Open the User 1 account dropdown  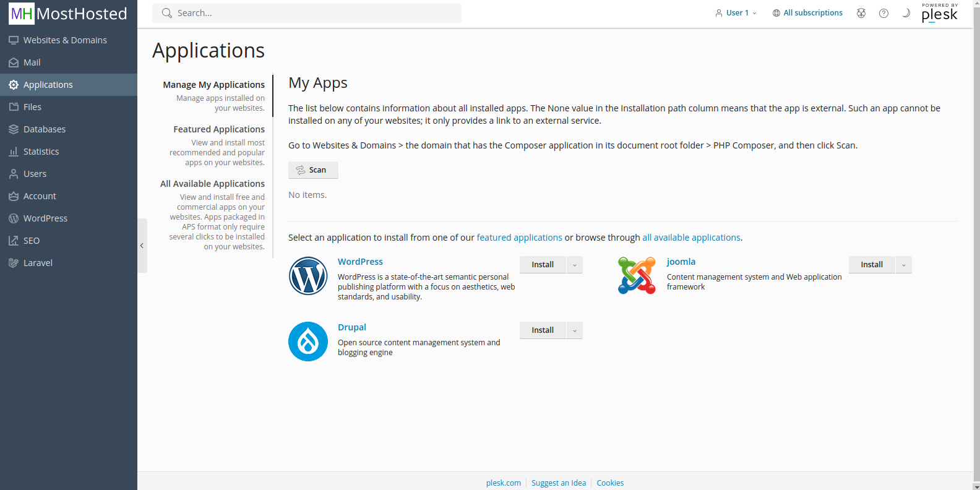(736, 13)
